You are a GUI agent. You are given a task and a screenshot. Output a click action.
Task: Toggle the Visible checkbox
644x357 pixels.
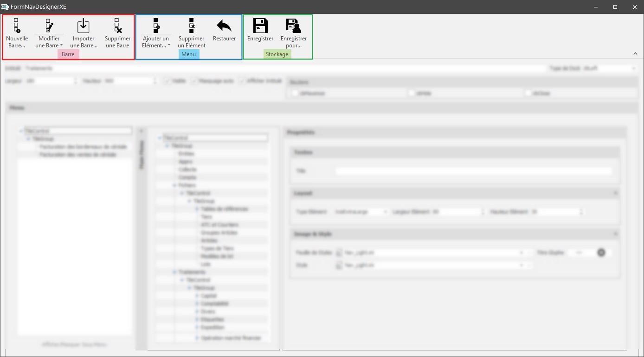coord(167,81)
